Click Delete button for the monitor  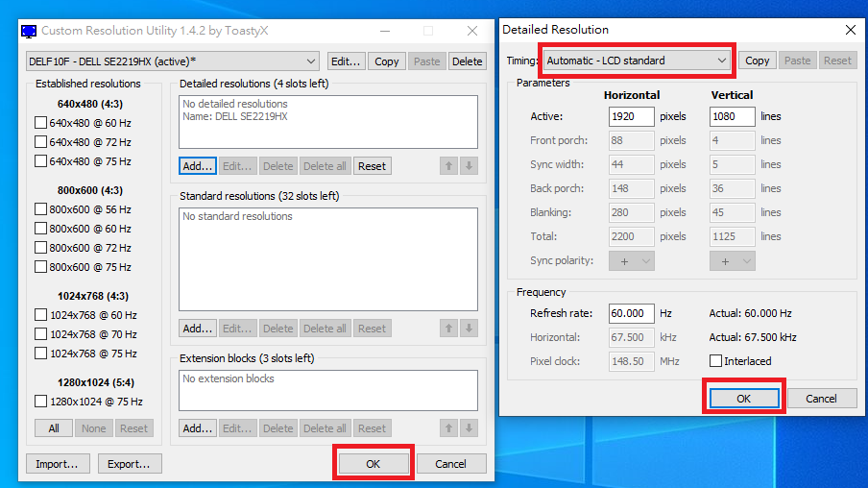point(468,61)
